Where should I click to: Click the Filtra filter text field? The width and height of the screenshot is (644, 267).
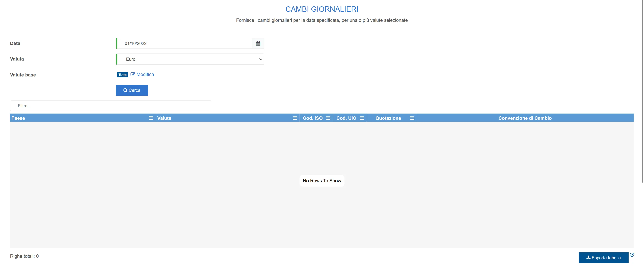pyautogui.click(x=111, y=106)
